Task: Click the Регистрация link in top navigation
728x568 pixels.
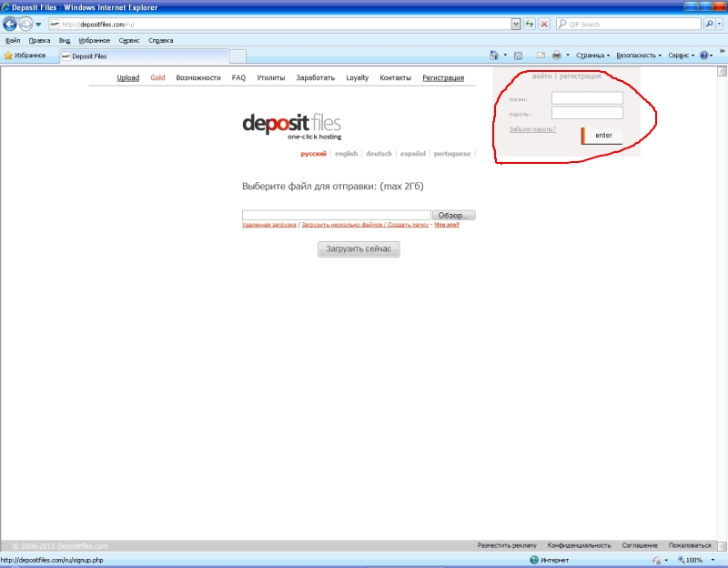Action: (x=443, y=77)
